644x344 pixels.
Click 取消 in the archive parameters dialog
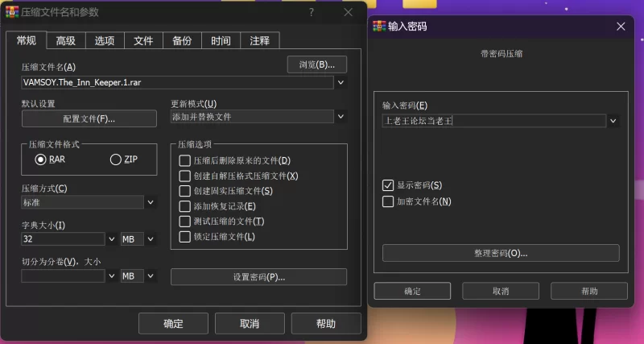pyautogui.click(x=250, y=323)
